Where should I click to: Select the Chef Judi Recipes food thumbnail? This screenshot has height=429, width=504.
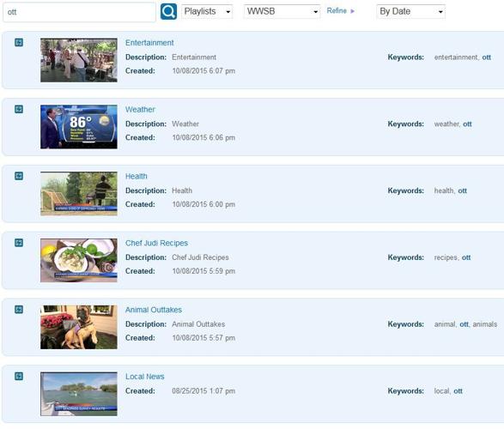(79, 261)
